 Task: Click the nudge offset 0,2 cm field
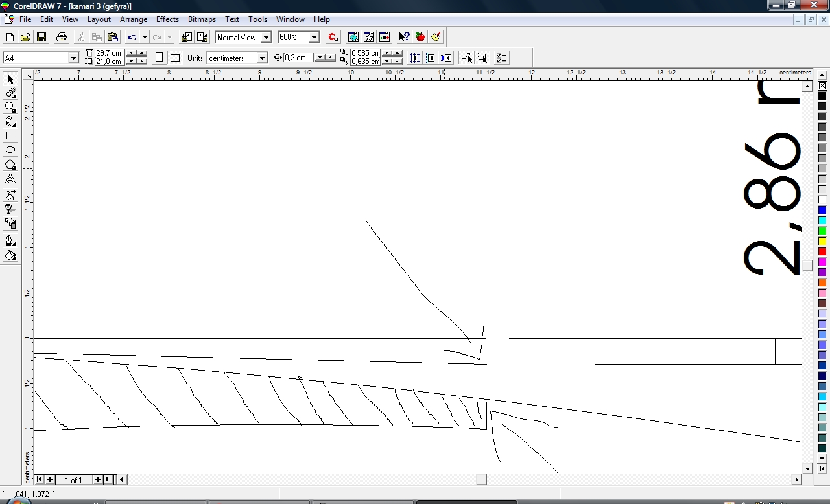(298, 58)
